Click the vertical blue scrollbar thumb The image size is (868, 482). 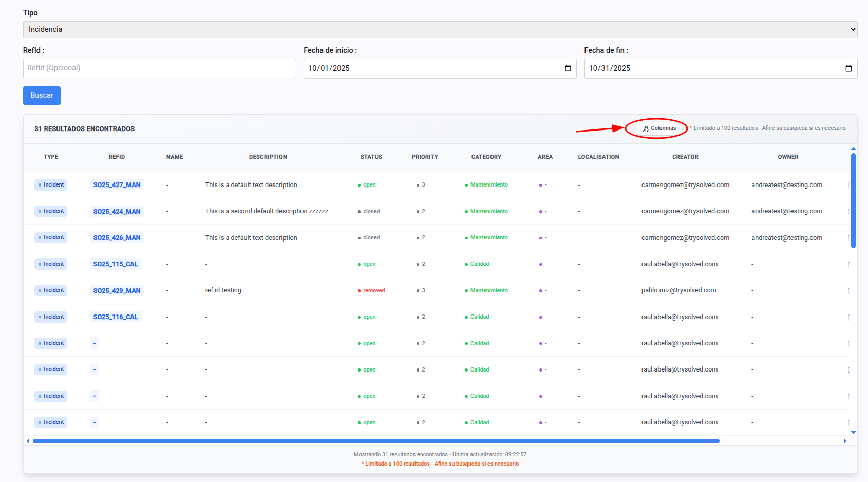[853, 200]
